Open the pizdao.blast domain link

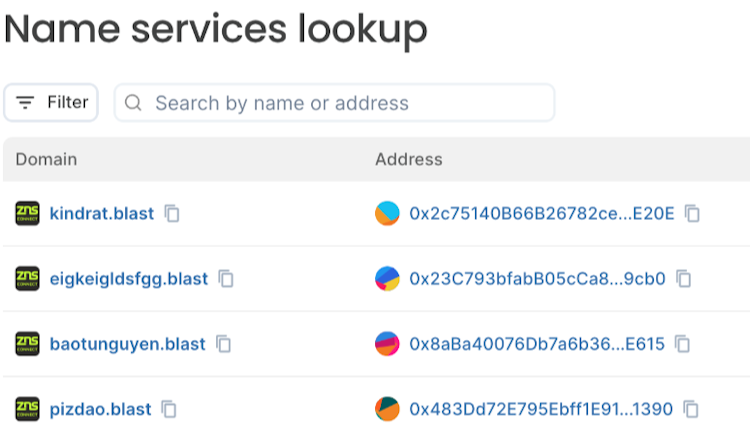[x=100, y=409]
